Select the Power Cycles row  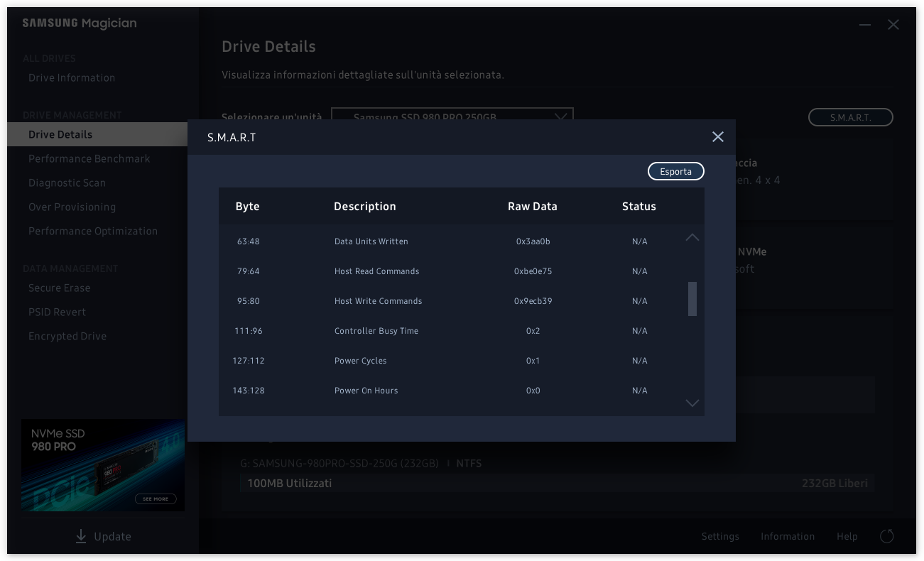coord(452,361)
